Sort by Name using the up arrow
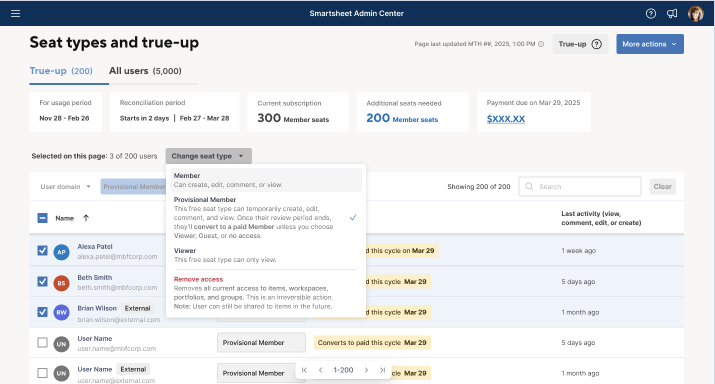 [x=86, y=218]
